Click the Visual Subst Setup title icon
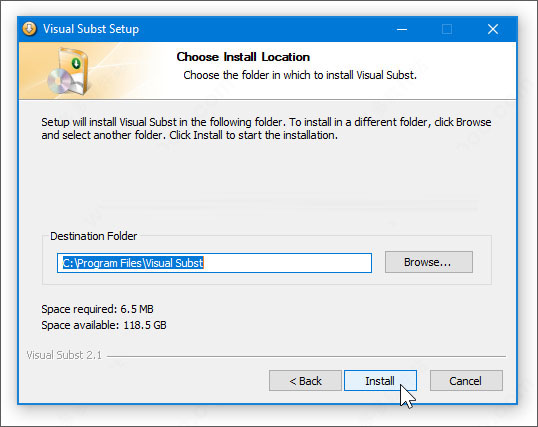Screen dimensions: 538x427 (30, 29)
